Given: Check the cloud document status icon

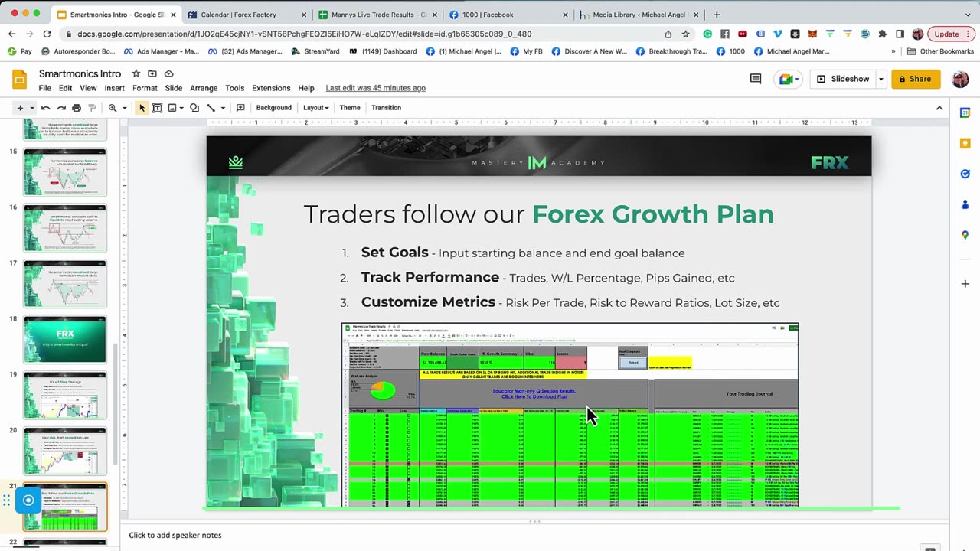Looking at the screenshot, I should pos(168,73).
